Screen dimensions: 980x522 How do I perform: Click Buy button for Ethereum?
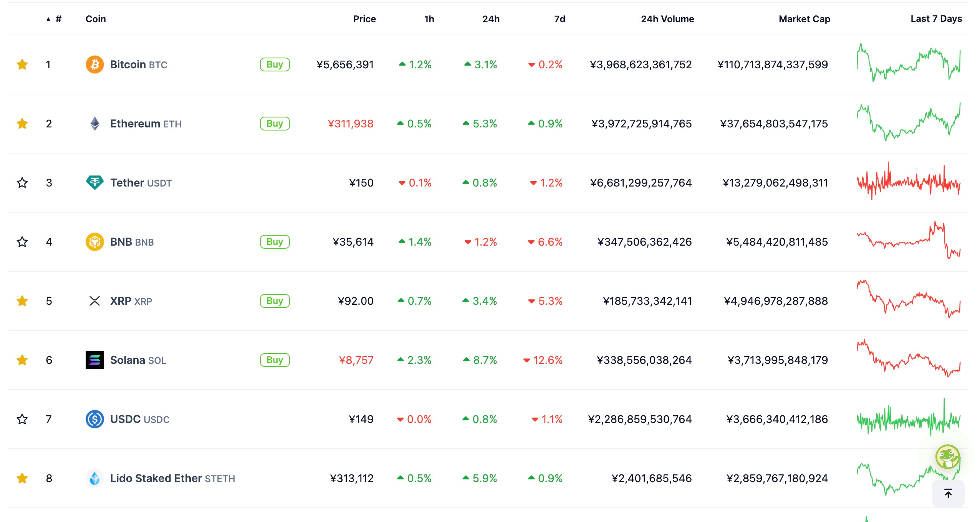point(275,124)
